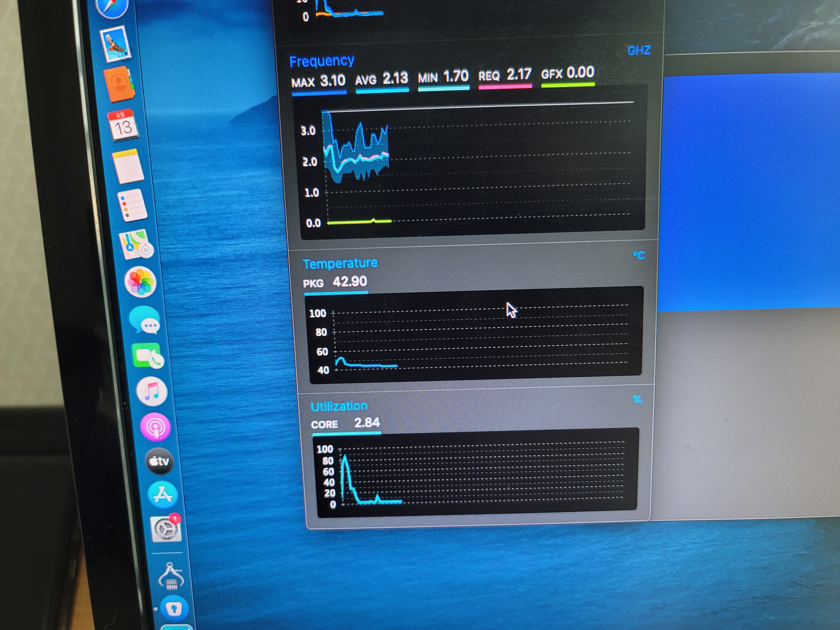The width and height of the screenshot is (840, 630).
Task: Open the Calendar icon showing 13
Action: pyautogui.click(x=123, y=125)
